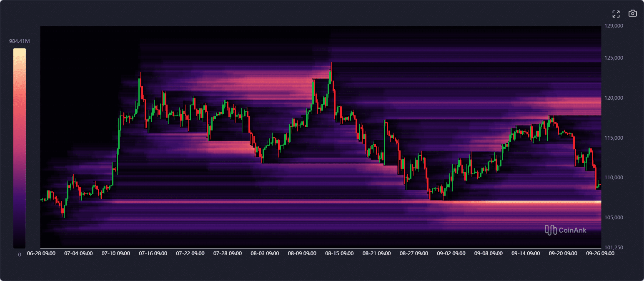Click the 984.41M legend maximum label
The width and height of the screenshot is (644, 281).
coord(20,41)
